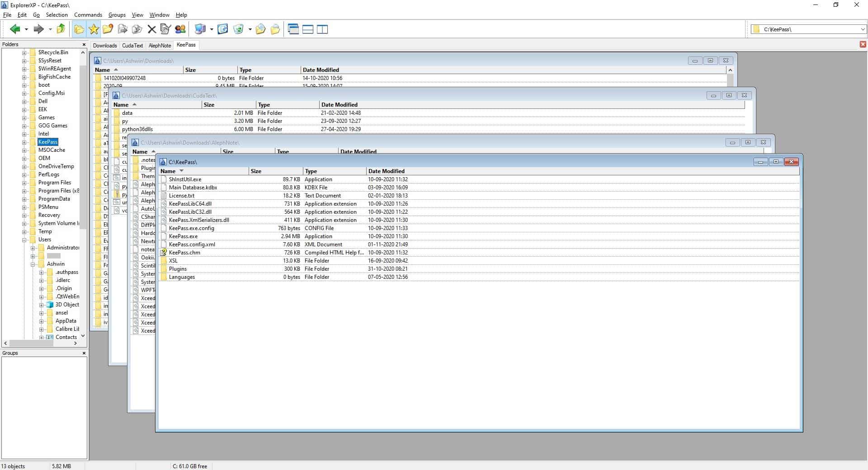Close the Groups pane with its X
The height and width of the screenshot is (470, 868).
[x=84, y=353]
